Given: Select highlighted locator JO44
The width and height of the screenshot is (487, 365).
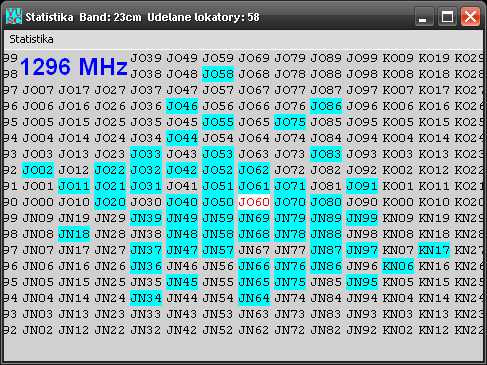Looking at the screenshot, I should tap(182, 138).
